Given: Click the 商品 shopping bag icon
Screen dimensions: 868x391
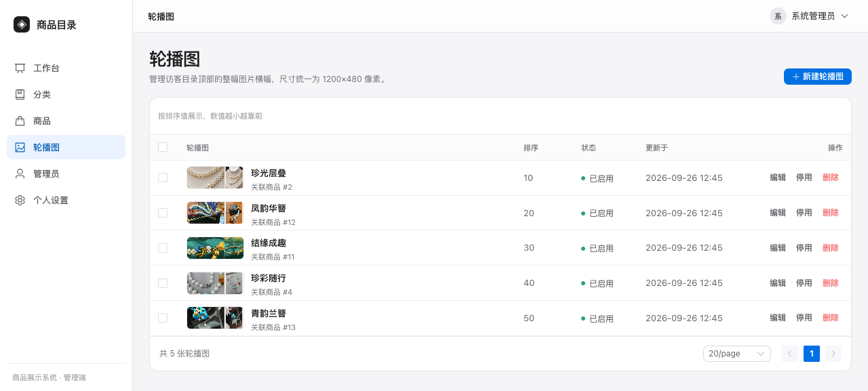Looking at the screenshot, I should (20, 121).
